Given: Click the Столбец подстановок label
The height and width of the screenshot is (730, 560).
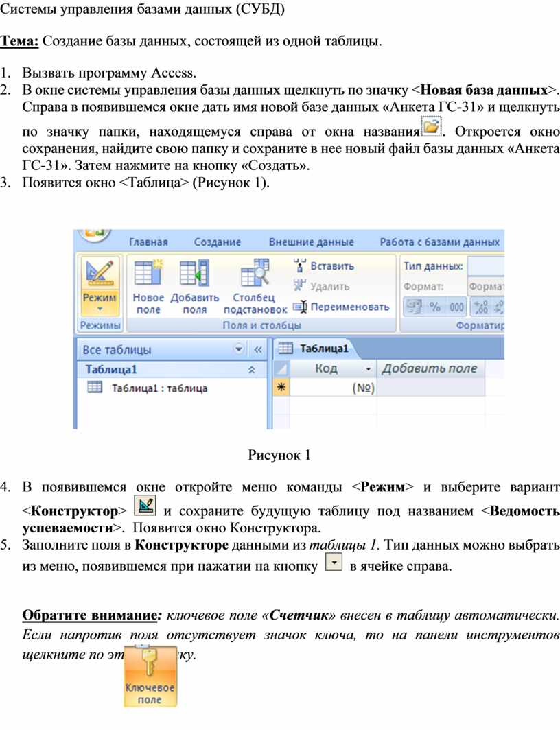Looking at the screenshot, I should coord(255,303).
